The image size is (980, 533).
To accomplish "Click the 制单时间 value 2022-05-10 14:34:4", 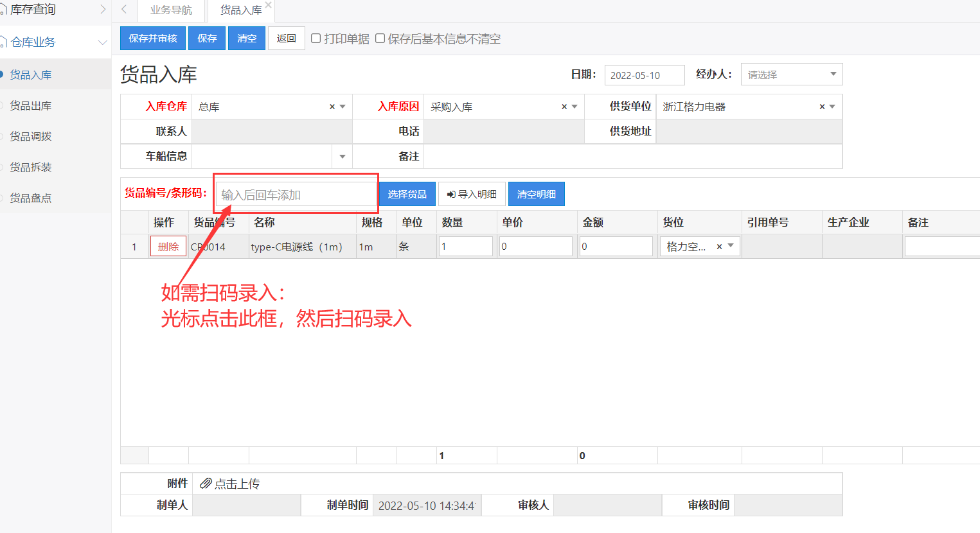I will [427, 505].
